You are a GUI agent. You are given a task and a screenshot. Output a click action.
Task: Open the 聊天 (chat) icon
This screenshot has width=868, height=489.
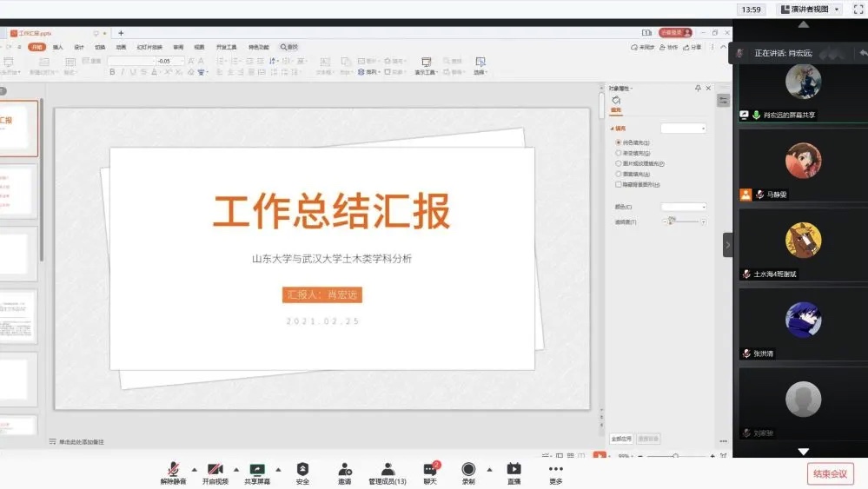pyautogui.click(x=429, y=469)
